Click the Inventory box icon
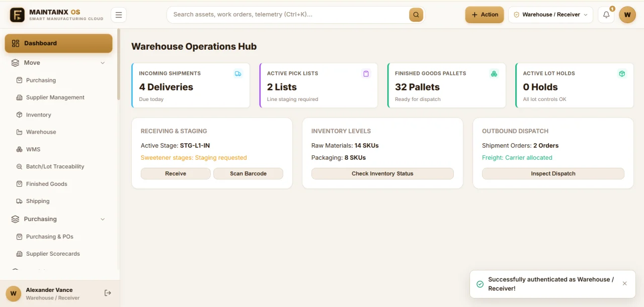644x307 pixels. click(19, 115)
